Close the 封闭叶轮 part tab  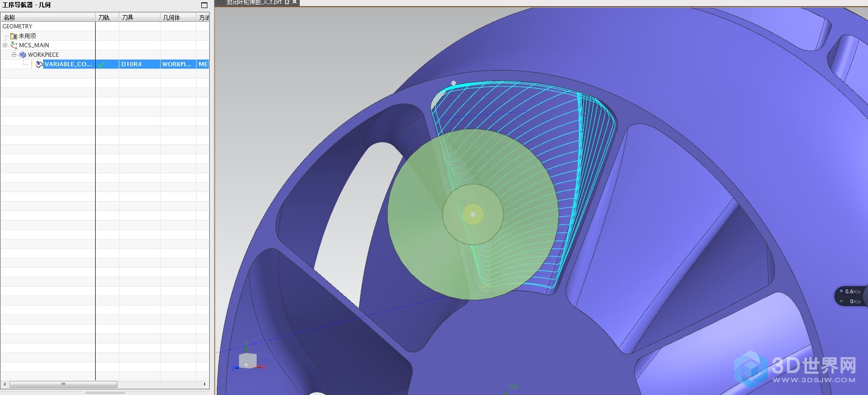tap(295, 2)
